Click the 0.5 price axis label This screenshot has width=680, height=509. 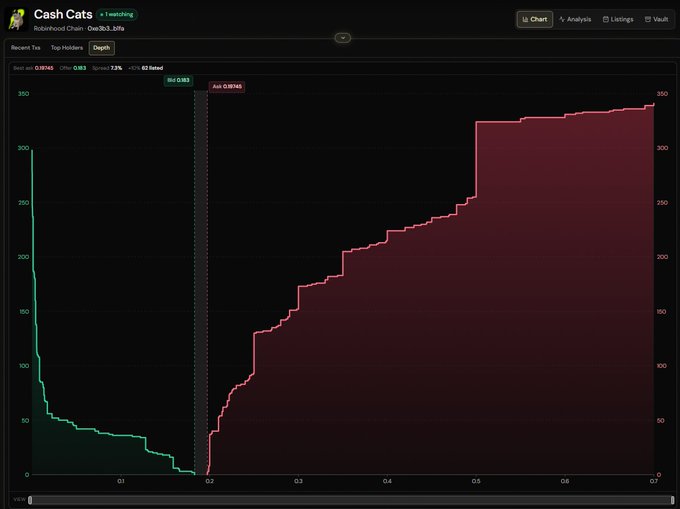coord(476,481)
